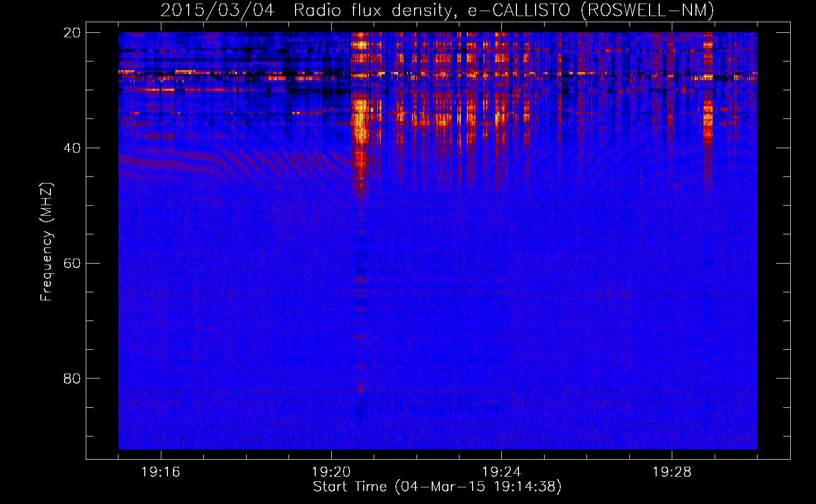Image resolution: width=816 pixels, height=504 pixels.
Task: Click the plot title 'Radio flux density, e-CALLISTO (ROSWELL-NM)'
Action: (x=504, y=10)
